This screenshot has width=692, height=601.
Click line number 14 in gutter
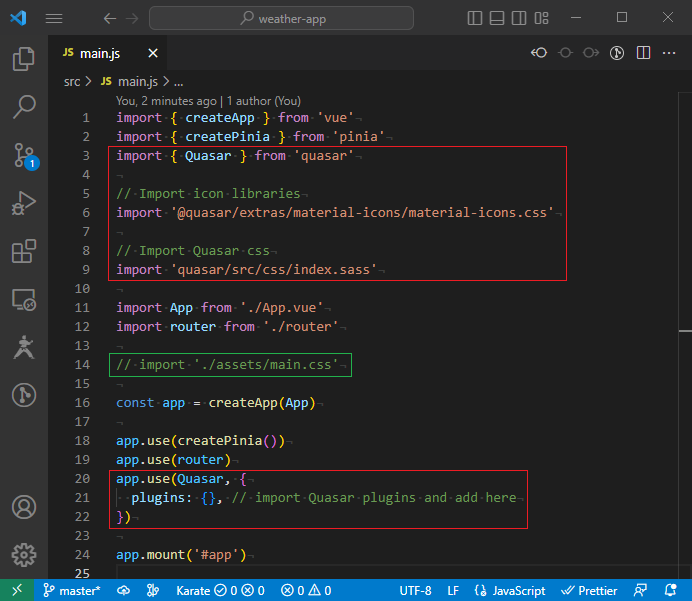[82, 365]
